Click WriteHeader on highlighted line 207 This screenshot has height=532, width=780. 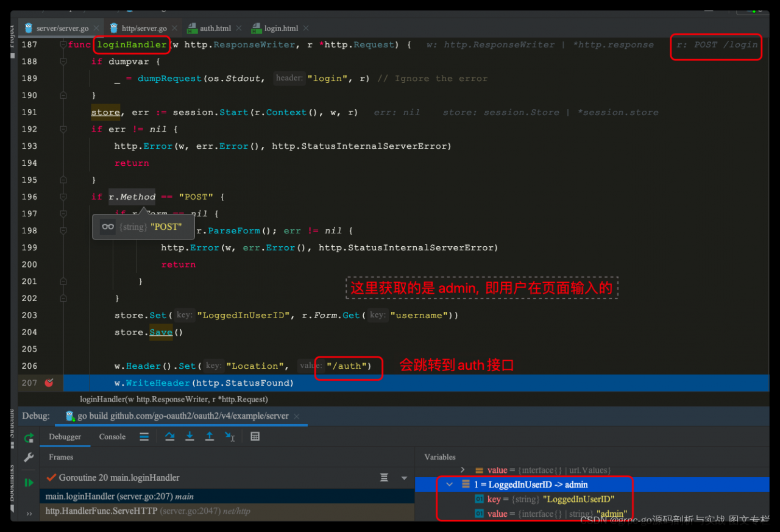[x=158, y=383]
